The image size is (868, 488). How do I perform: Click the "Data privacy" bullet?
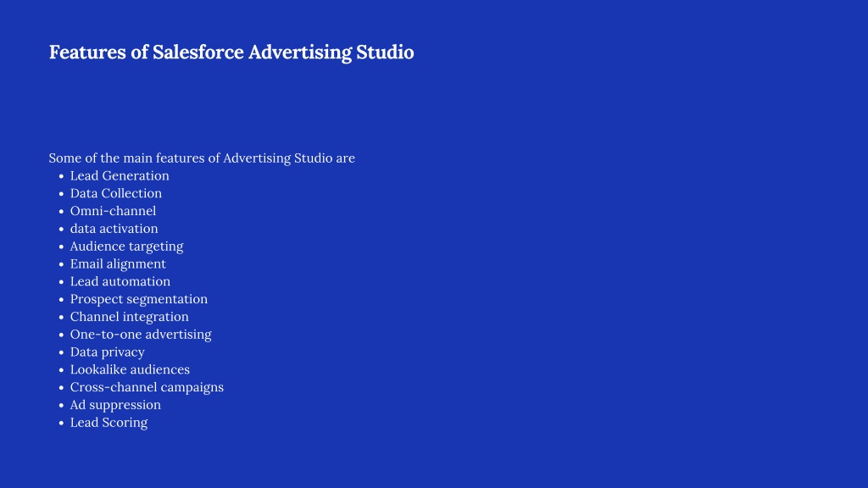(108, 352)
